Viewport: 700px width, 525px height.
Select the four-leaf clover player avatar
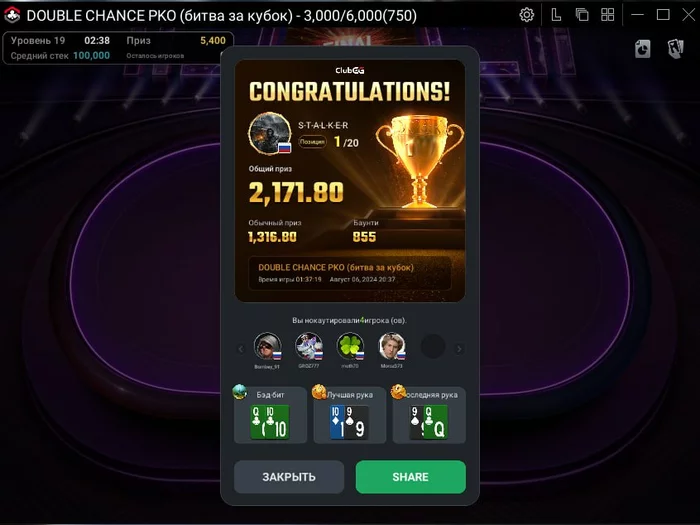coord(350,346)
